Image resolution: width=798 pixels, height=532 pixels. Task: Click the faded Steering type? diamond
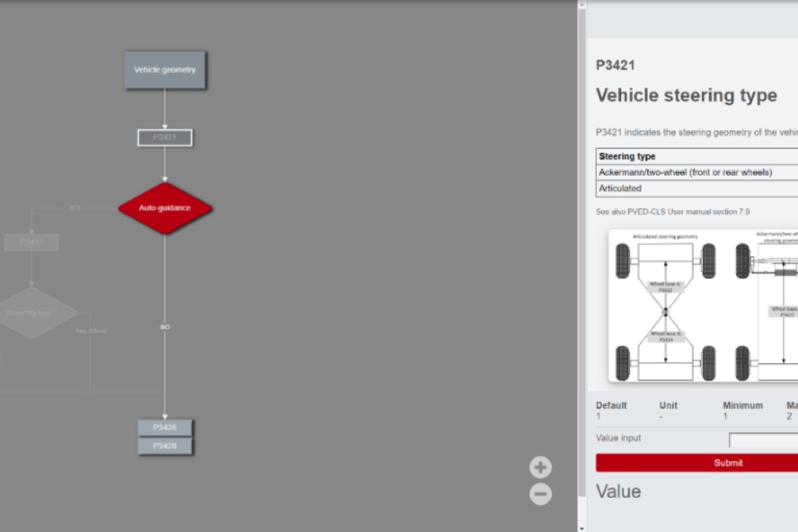click(x=31, y=311)
